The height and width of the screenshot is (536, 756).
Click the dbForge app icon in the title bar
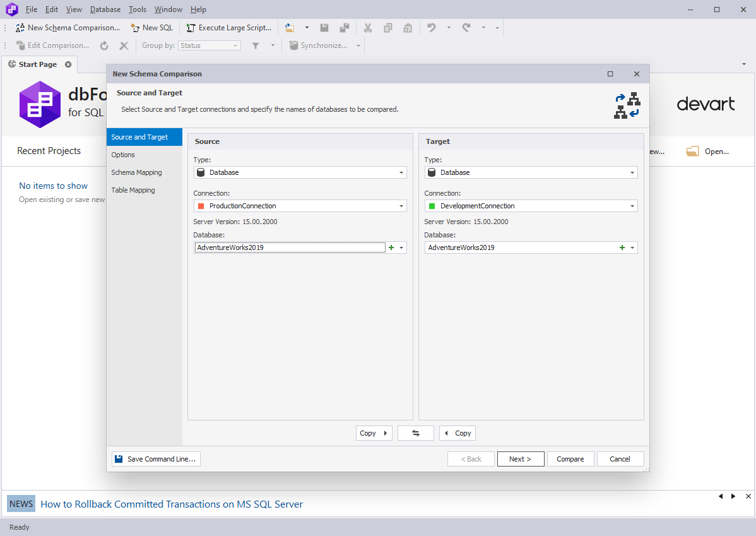click(11, 9)
